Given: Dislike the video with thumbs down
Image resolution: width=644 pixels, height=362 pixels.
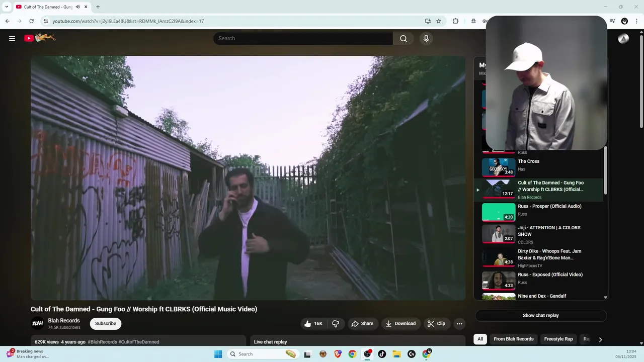Looking at the screenshot, I should [x=336, y=324].
